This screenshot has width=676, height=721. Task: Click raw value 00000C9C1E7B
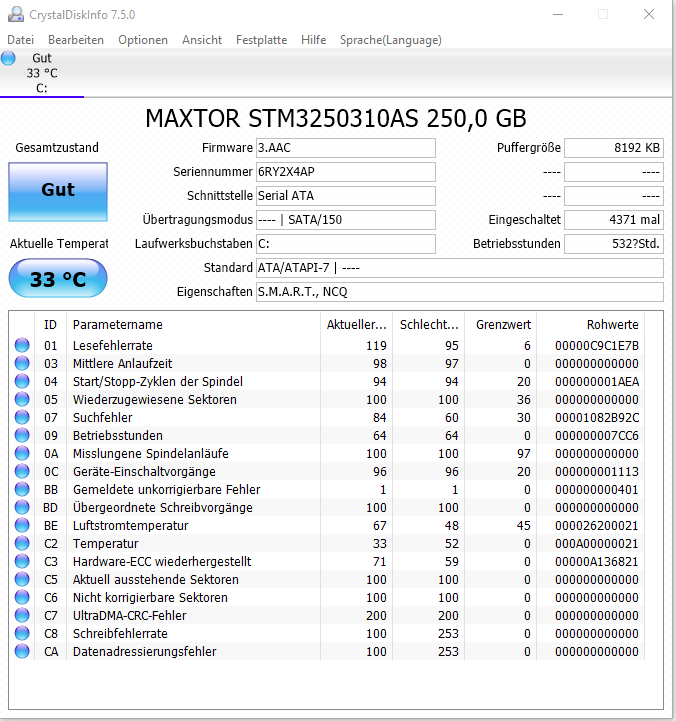click(x=596, y=345)
